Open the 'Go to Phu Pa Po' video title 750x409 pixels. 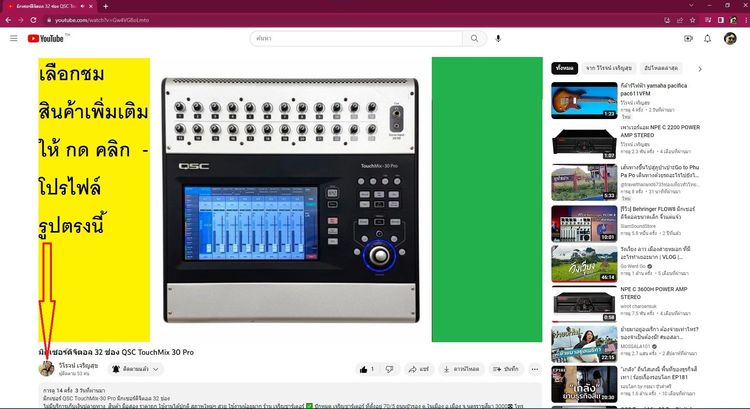(660, 171)
